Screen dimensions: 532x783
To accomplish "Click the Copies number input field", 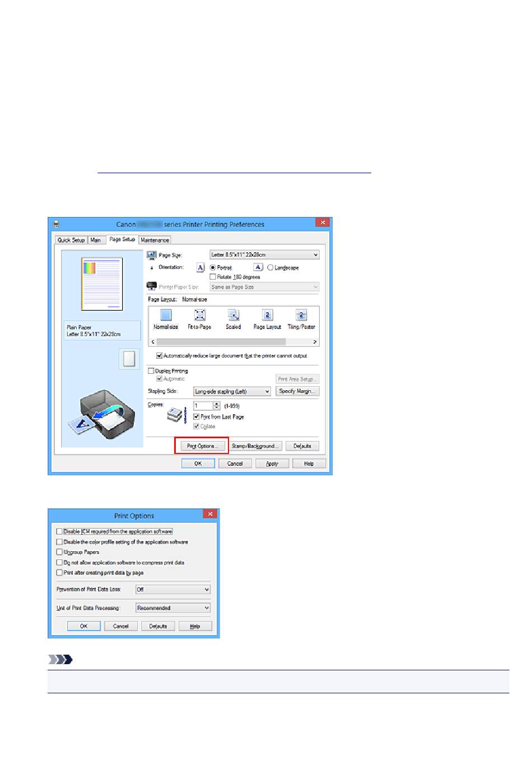I will point(203,406).
